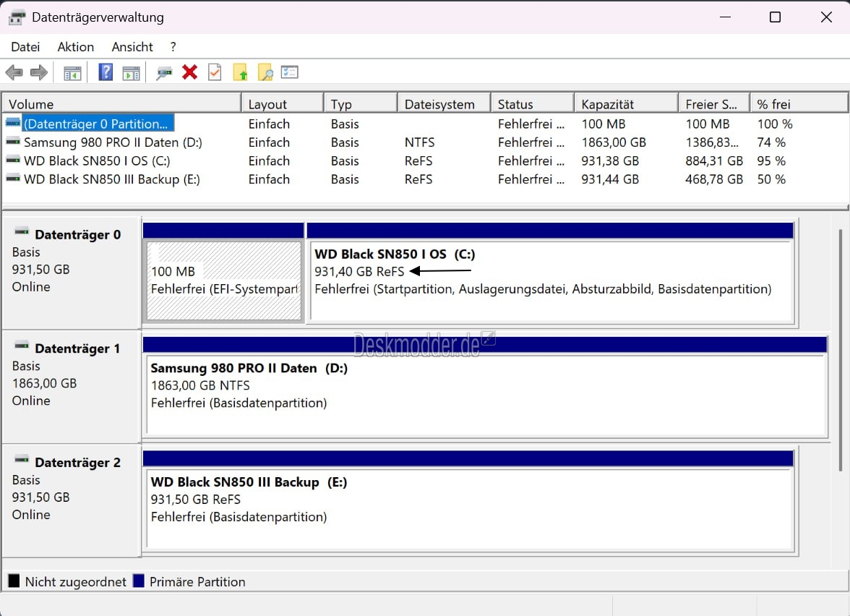Click the Forward arrow in the toolbar
This screenshot has width=850, height=616.
tap(39, 72)
